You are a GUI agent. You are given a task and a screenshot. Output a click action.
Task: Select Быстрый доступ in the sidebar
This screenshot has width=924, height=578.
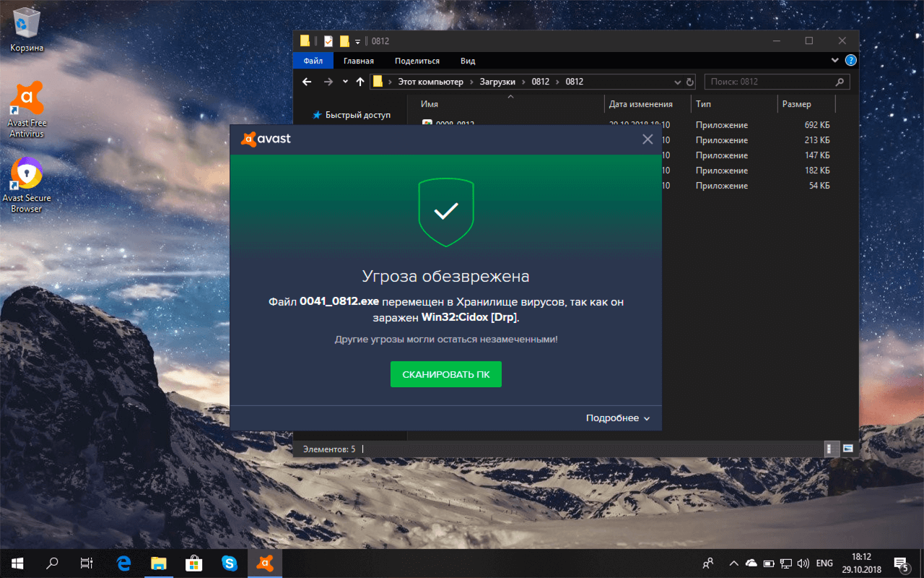click(x=359, y=114)
